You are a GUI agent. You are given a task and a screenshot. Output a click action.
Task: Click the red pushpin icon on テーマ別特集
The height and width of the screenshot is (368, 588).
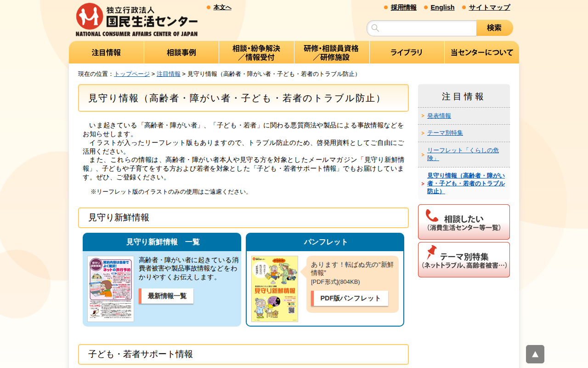pyautogui.click(x=431, y=252)
